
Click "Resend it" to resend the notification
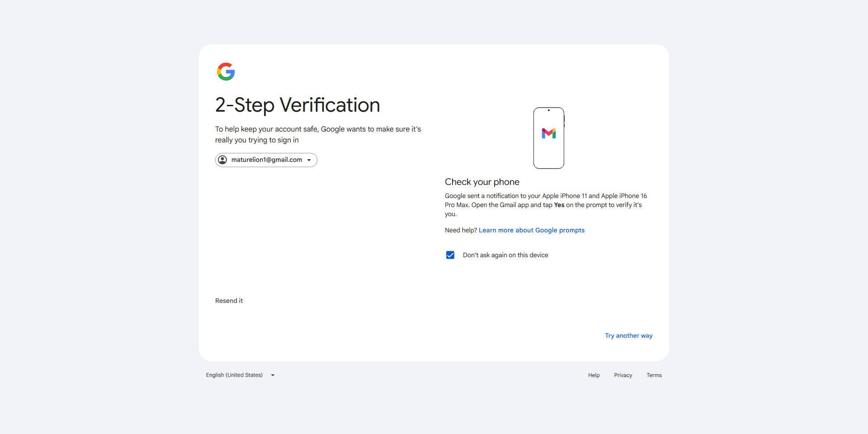(229, 301)
